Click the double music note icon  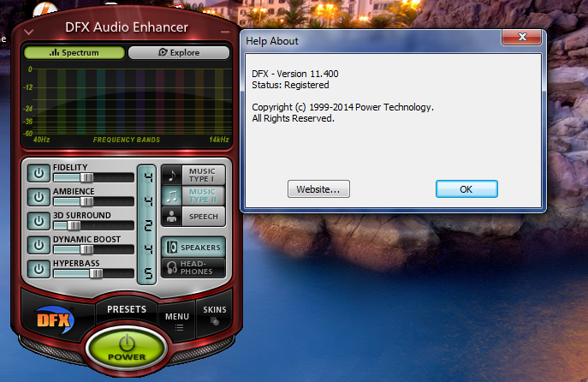click(172, 195)
